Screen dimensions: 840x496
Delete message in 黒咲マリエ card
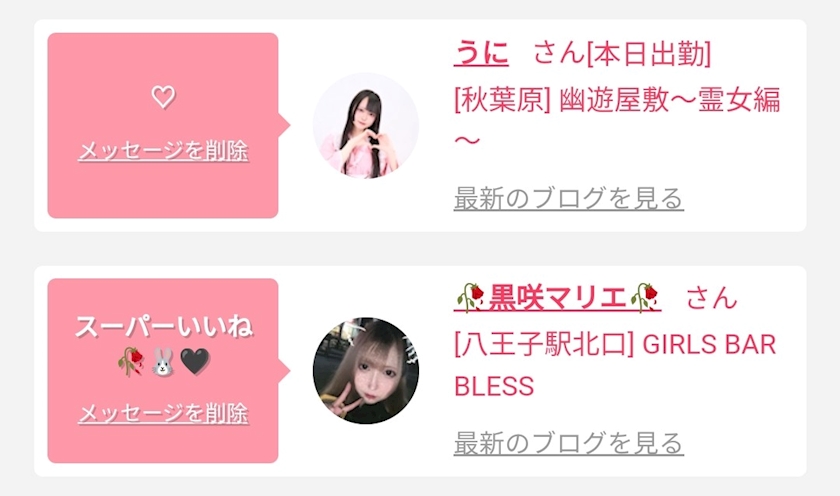click(x=163, y=414)
